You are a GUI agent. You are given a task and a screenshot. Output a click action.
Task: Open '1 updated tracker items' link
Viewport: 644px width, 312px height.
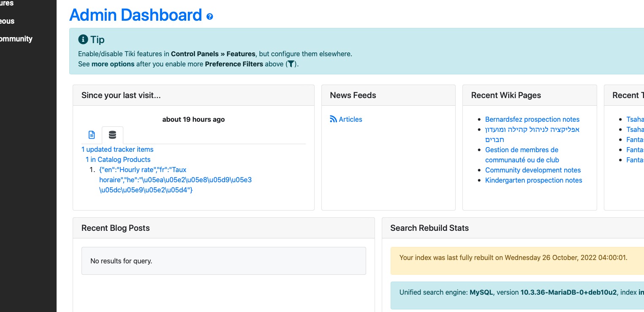pos(117,149)
